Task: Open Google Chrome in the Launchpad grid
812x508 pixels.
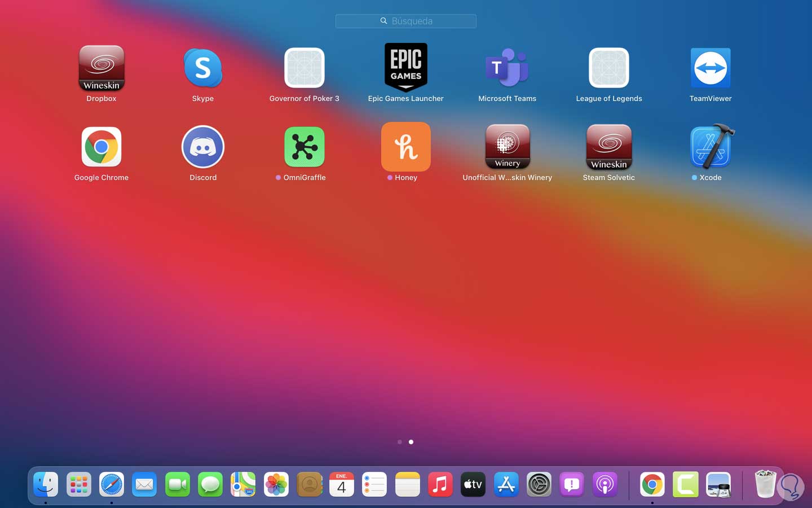Action: click(x=101, y=147)
